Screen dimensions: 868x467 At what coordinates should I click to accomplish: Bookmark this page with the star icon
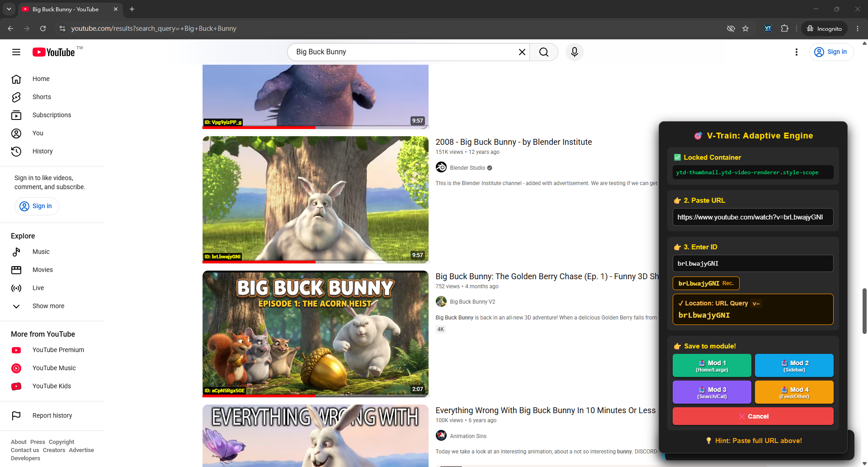coord(745,29)
